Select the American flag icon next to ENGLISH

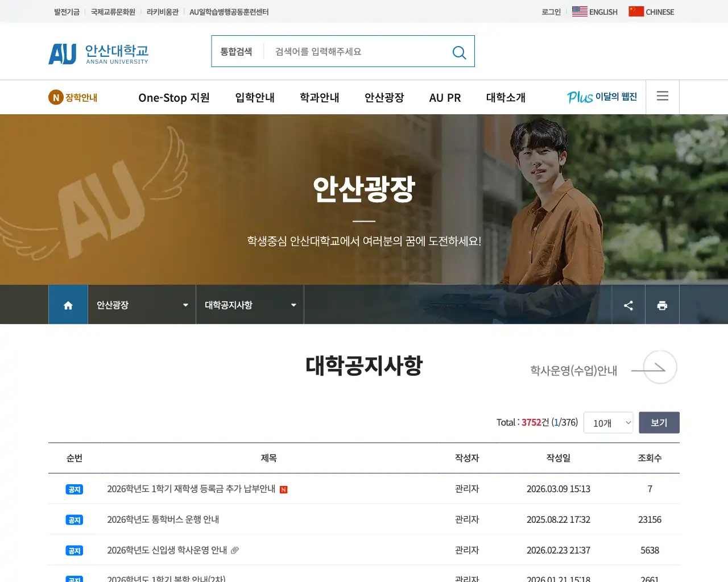pos(580,11)
